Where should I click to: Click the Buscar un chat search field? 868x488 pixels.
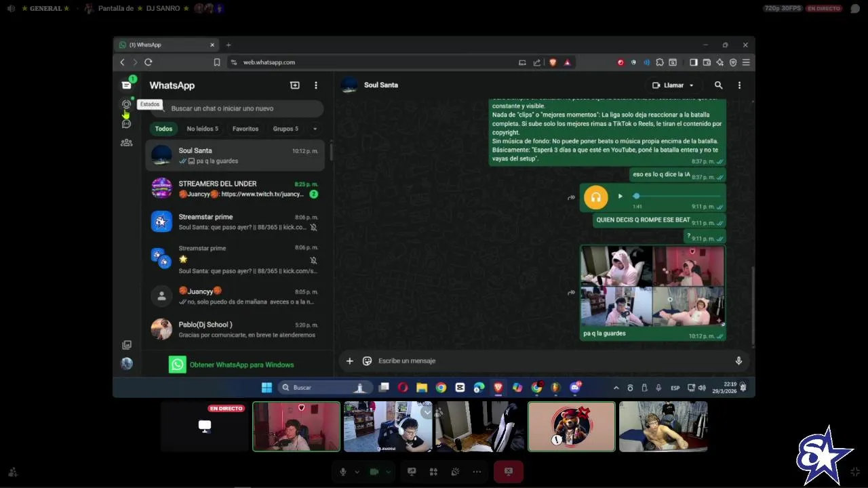(x=237, y=108)
